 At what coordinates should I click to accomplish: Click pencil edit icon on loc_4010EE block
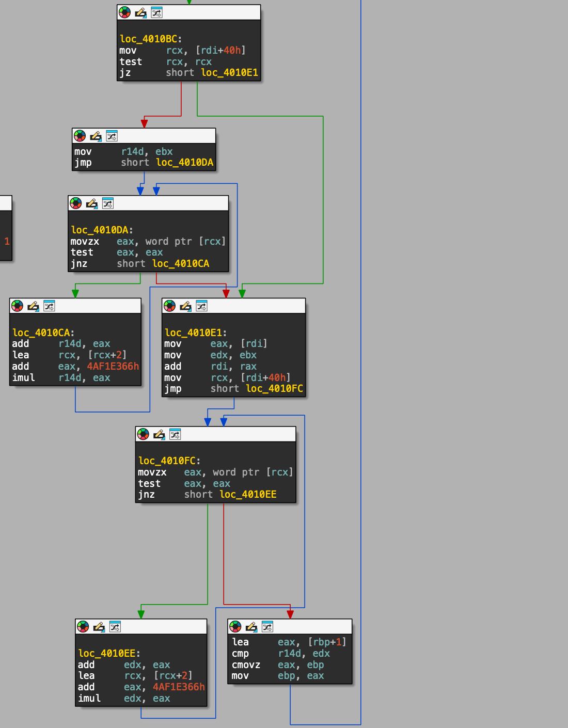coord(99,627)
